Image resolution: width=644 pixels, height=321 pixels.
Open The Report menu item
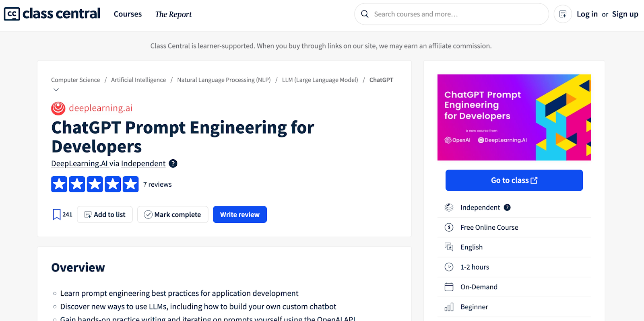pos(173,14)
